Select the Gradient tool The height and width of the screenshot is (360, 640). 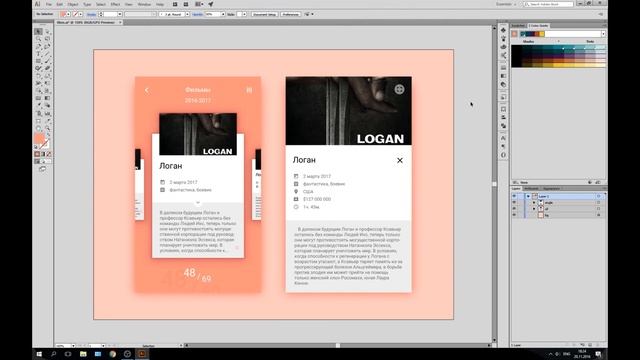coord(48,98)
